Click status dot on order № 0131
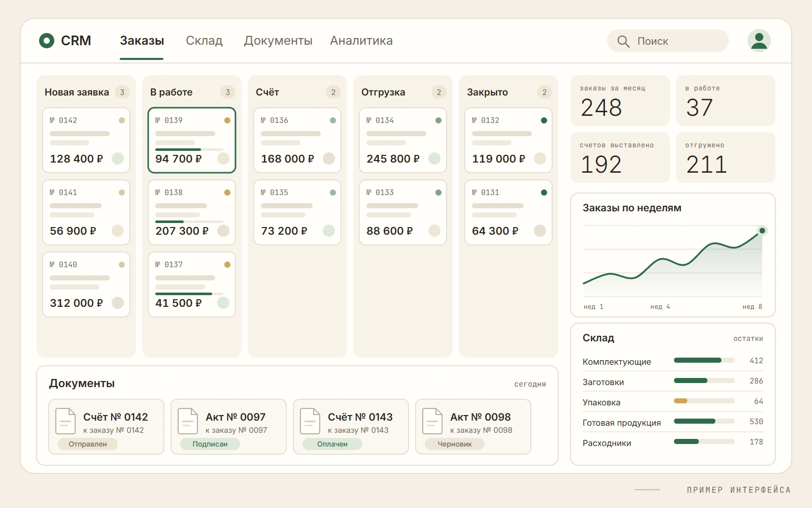This screenshot has width=812, height=508. click(x=544, y=193)
